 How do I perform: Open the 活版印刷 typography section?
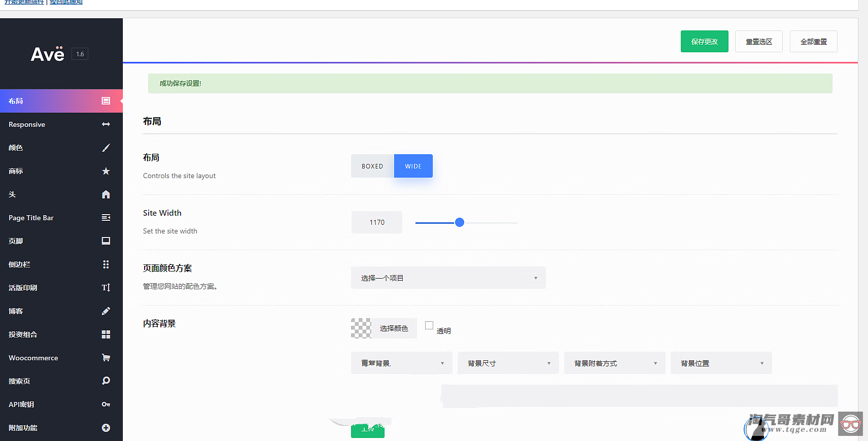(x=61, y=288)
